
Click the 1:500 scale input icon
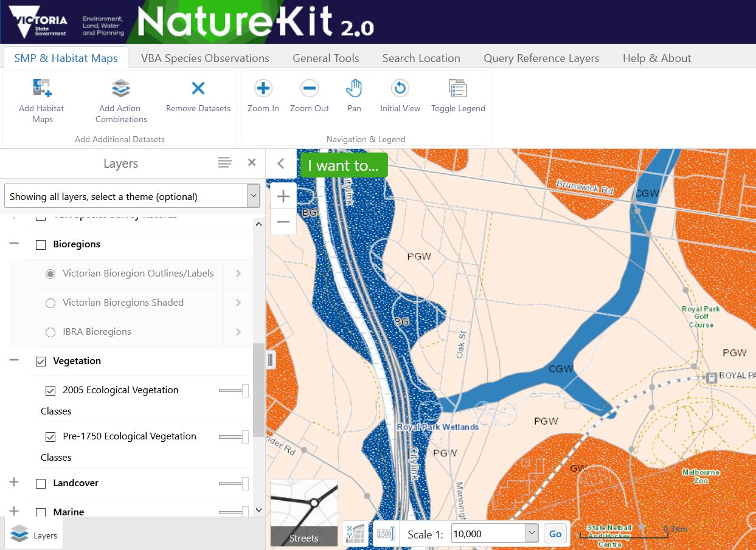coord(386,534)
